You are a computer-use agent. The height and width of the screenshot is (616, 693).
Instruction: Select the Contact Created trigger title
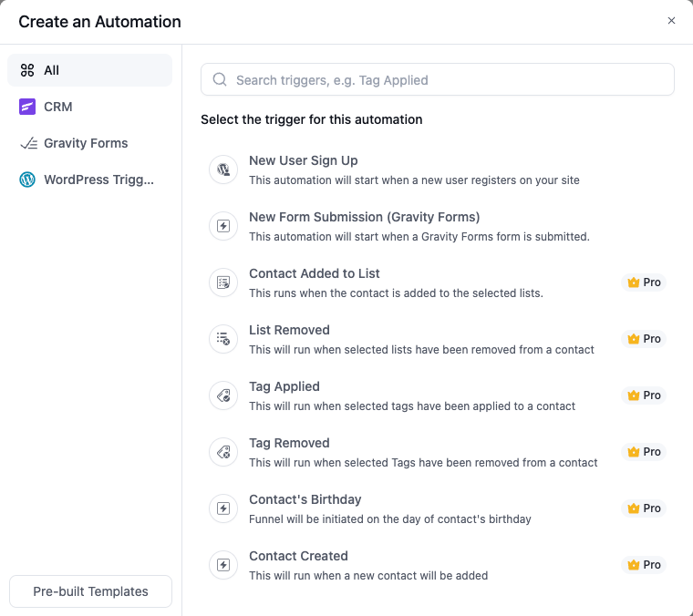298,556
